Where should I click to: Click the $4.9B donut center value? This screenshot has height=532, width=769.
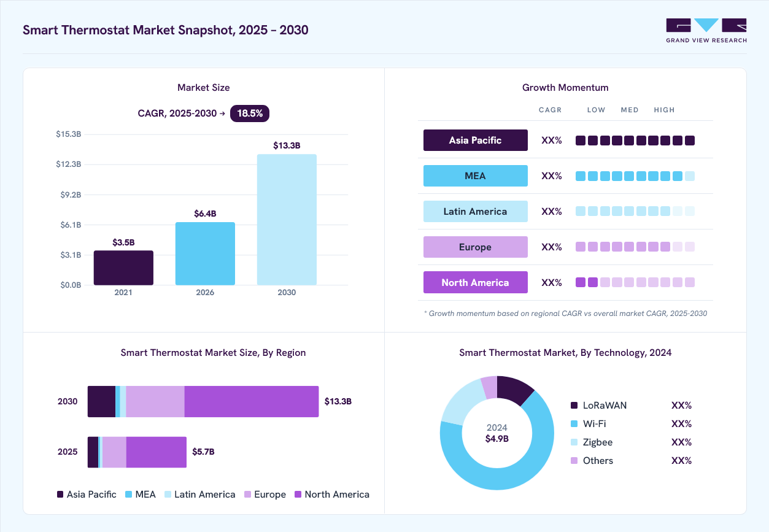click(497, 439)
